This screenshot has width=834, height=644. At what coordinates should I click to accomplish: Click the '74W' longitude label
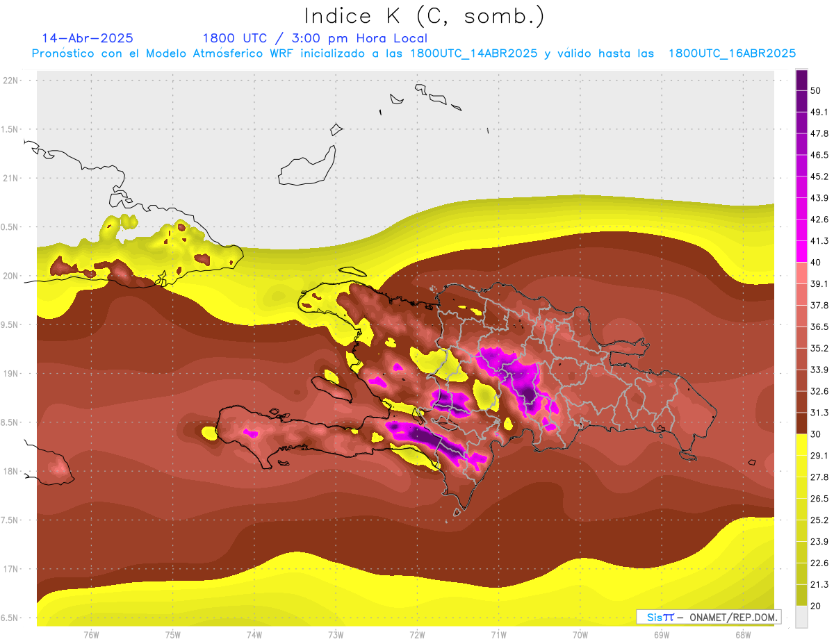coord(254,634)
